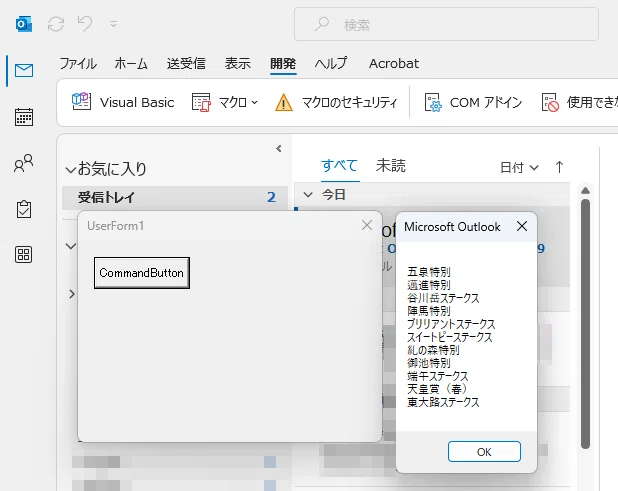
Task: Open the 日付 sort dropdown
Action: (519, 167)
